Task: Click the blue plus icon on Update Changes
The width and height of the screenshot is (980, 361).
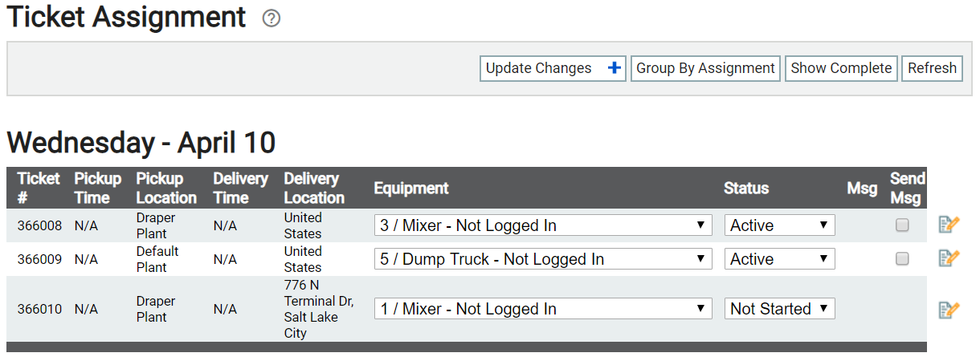Action: (615, 68)
